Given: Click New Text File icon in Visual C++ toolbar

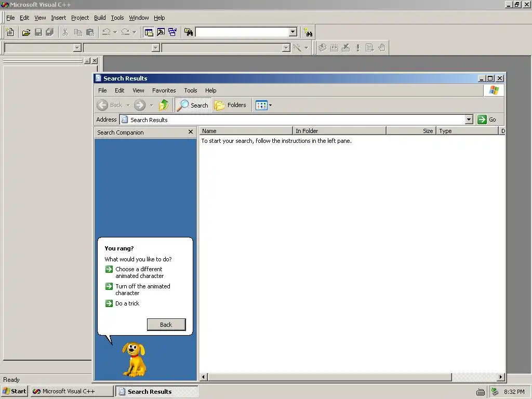Looking at the screenshot, I should [10, 32].
